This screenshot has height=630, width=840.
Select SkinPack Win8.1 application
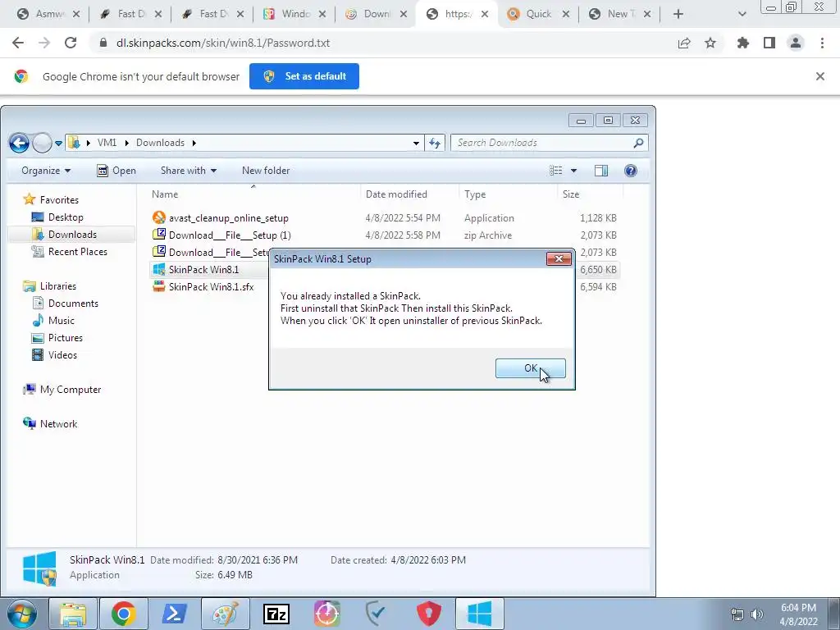point(203,269)
